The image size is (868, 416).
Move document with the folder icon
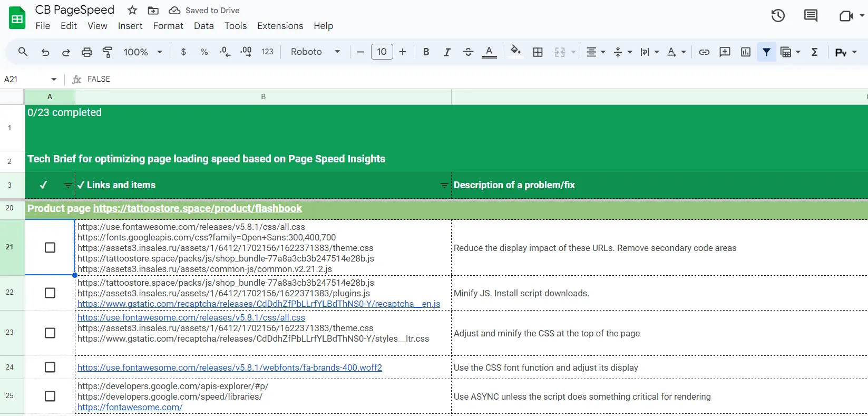click(153, 10)
